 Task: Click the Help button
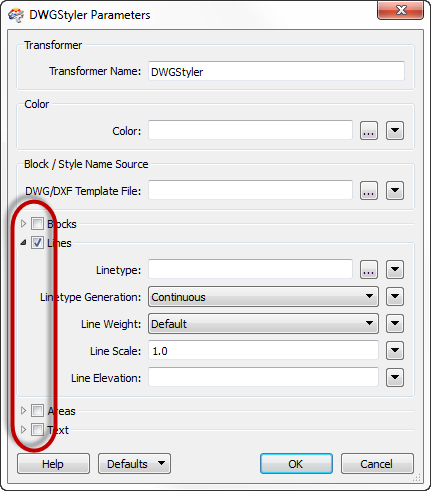coord(53,463)
